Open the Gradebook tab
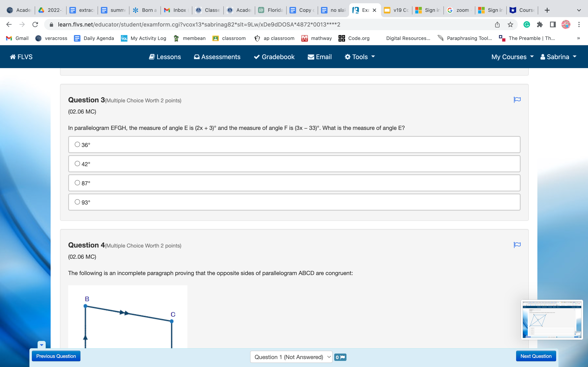This screenshot has width=588, height=367. (274, 57)
